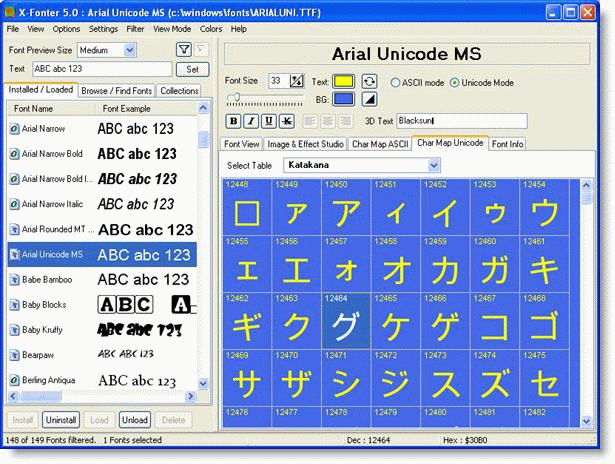Click the Set text button
Screen dimensions: 615x464
click(192, 69)
